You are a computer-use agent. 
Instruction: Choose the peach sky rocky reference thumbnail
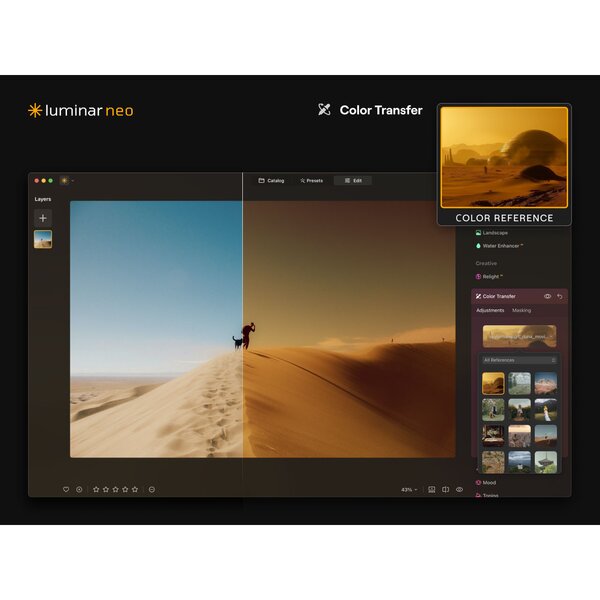[x=519, y=436]
